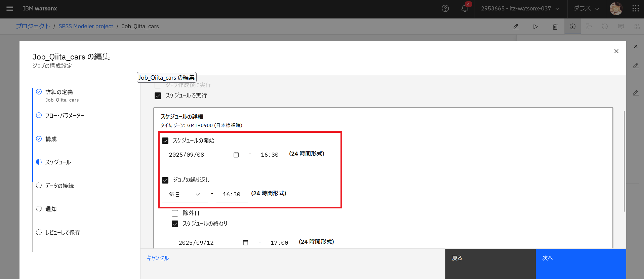Toggle スケジュールで実行 checkbox

(158, 96)
